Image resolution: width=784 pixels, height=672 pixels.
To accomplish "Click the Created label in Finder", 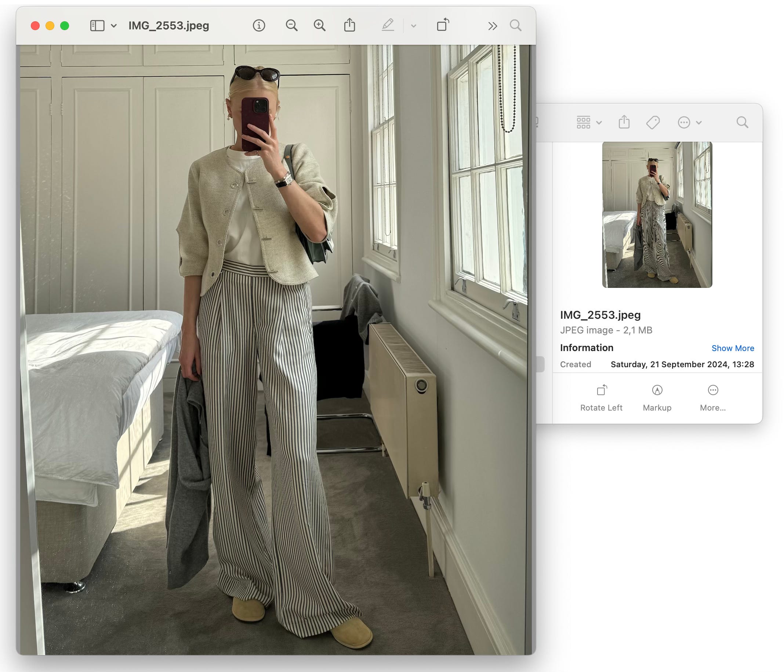I will 576,364.
